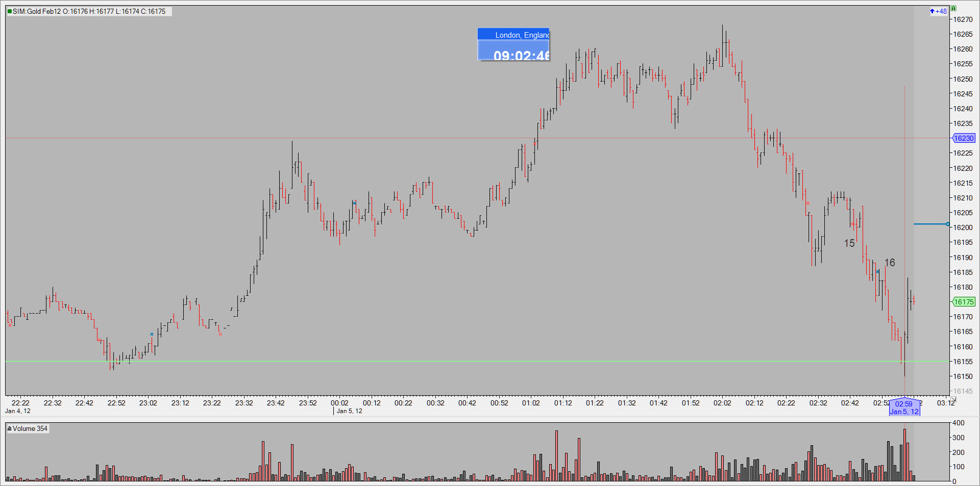Select the blue x marker near the 00:02 candle
This screenshot has height=486, width=980.
click(x=354, y=203)
